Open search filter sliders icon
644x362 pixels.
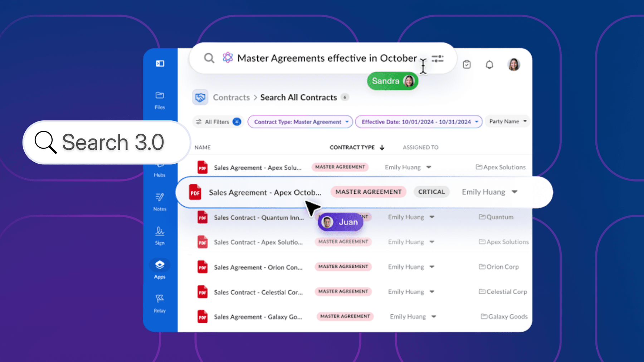point(438,59)
